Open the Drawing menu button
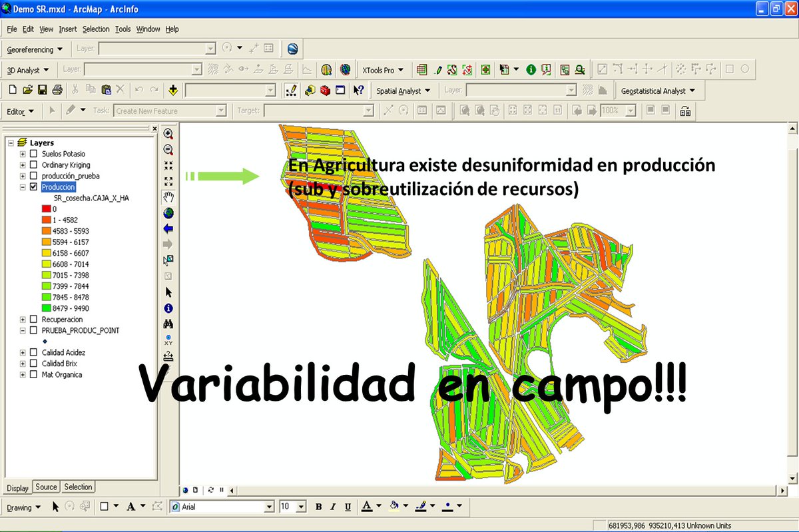 click(x=23, y=507)
